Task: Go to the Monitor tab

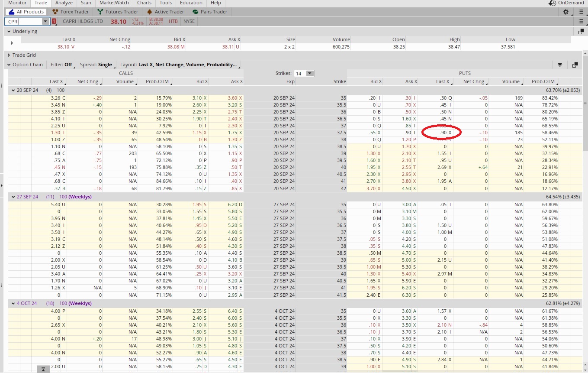Action: coord(17,3)
